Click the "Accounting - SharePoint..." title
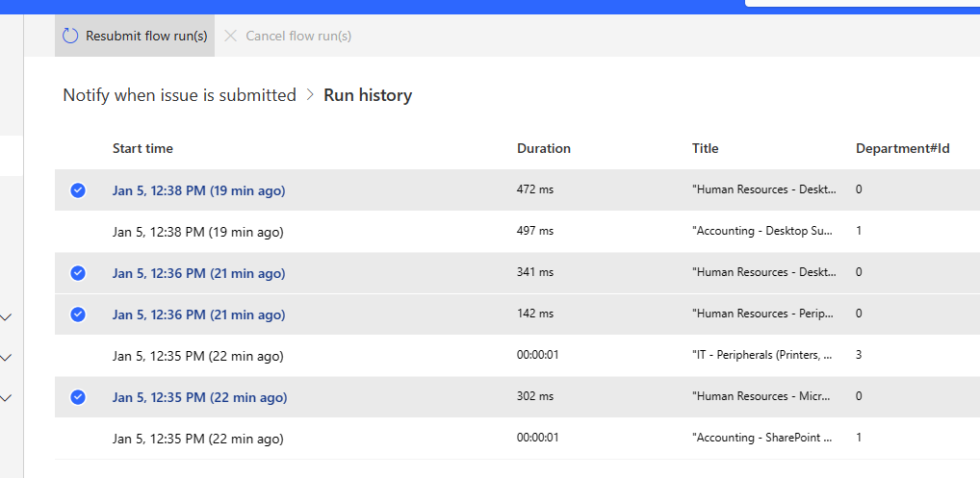The width and height of the screenshot is (980, 478). [762, 438]
